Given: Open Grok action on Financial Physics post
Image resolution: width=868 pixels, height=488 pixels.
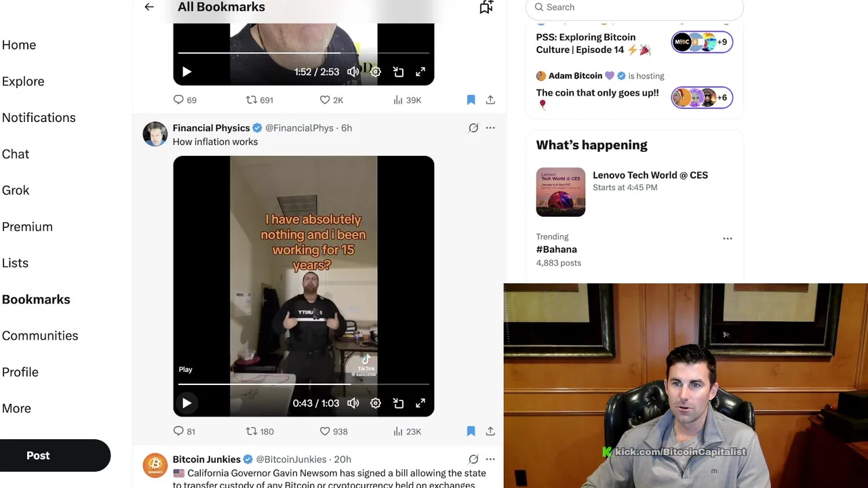Looking at the screenshot, I should coord(473,127).
